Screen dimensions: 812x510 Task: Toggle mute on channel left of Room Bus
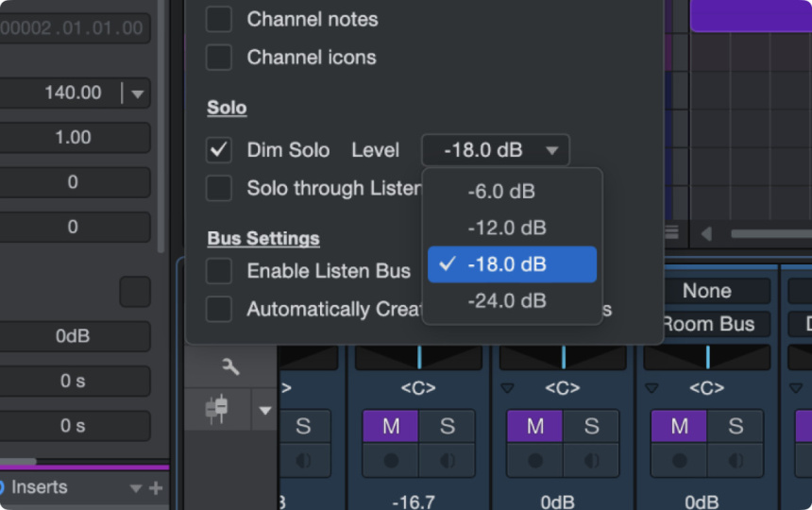click(535, 426)
